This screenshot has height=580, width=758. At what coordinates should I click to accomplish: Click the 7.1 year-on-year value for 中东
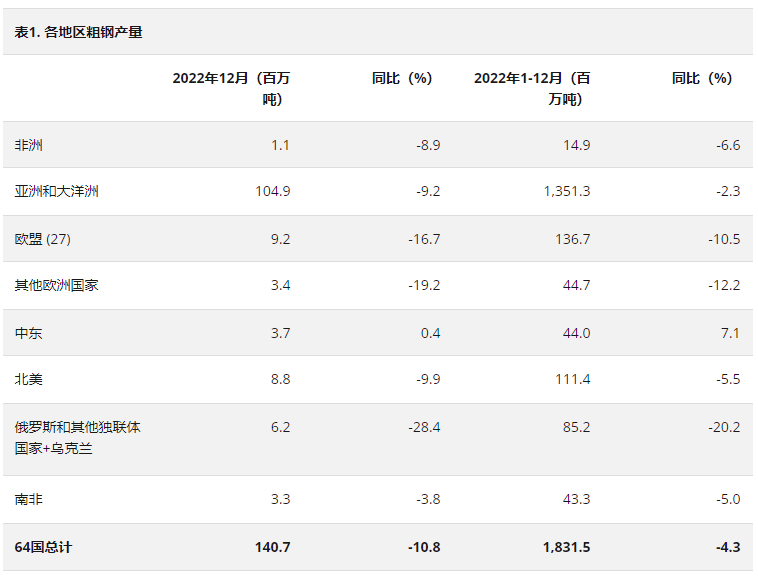tap(730, 332)
